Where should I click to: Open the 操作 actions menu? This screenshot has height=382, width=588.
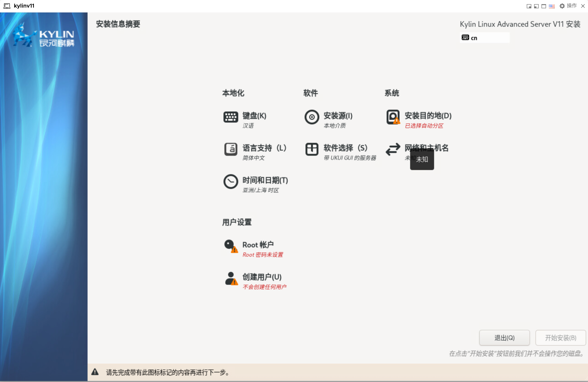click(568, 6)
